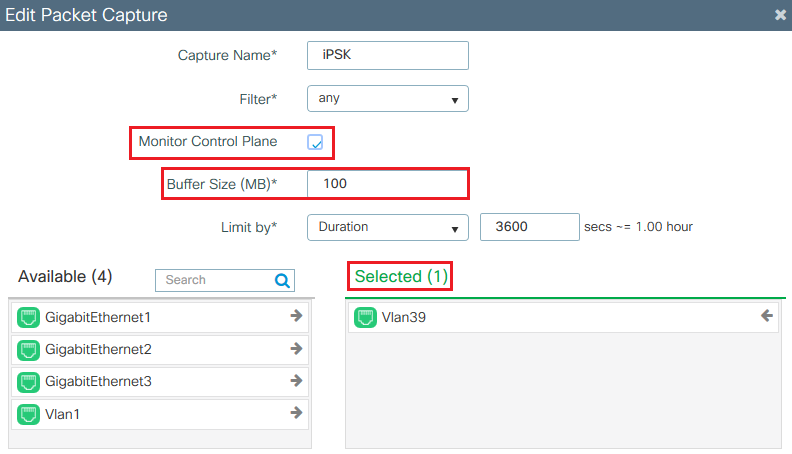Click the Vlan1 interface port icon
The height and width of the screenshot is (454, 792).
(x=29, y=414)
